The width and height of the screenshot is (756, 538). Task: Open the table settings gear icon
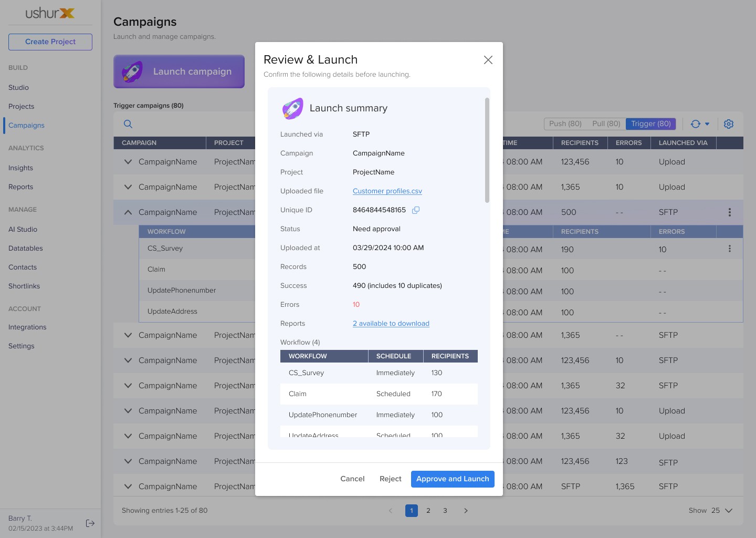[x=729, y=124]
